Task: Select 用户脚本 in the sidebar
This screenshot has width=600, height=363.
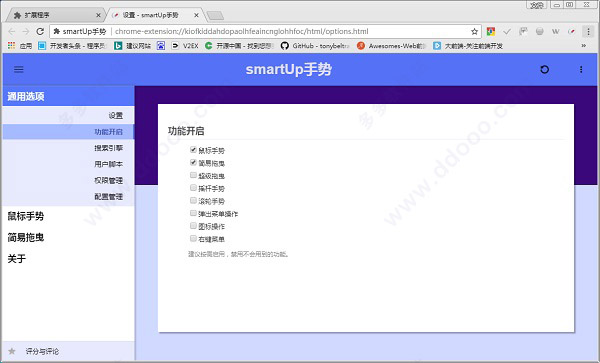Action: pyautogui.click(x=68, y=164)
